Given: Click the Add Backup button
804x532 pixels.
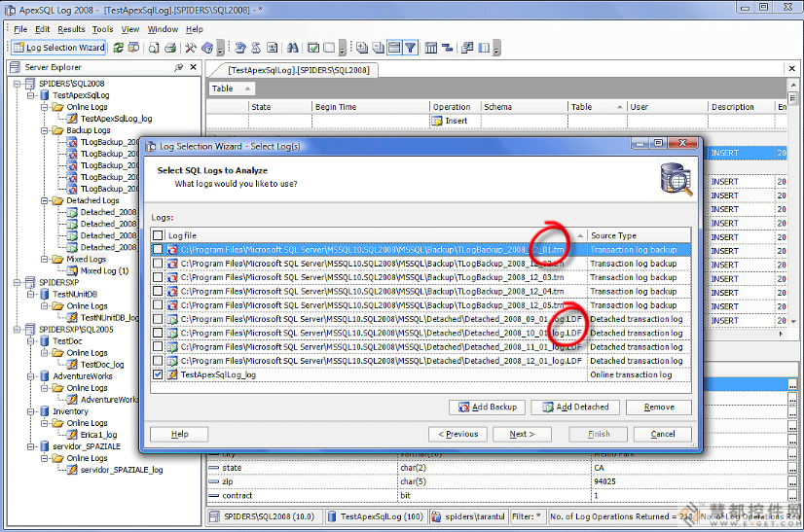Looking at the screenshot, I should [x=487, y=407].
